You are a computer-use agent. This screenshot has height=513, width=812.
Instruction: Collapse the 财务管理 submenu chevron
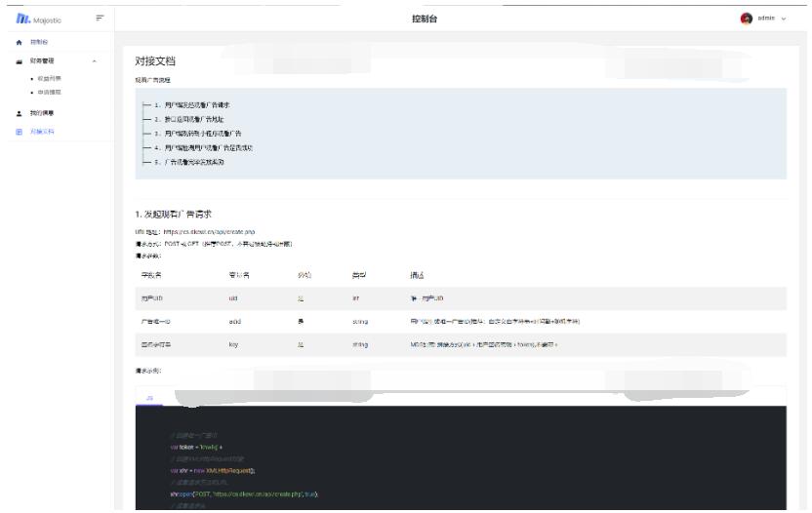(95, 61)
